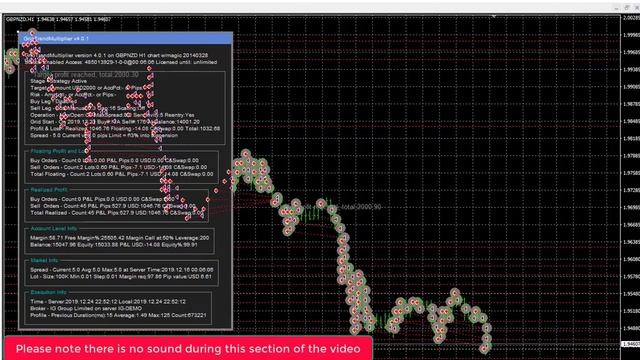The image size is (640, 360).
Task: Click the 'Grid Start' row with balance 14001.20
Action: pyautogui.click(x=115, y=122)
